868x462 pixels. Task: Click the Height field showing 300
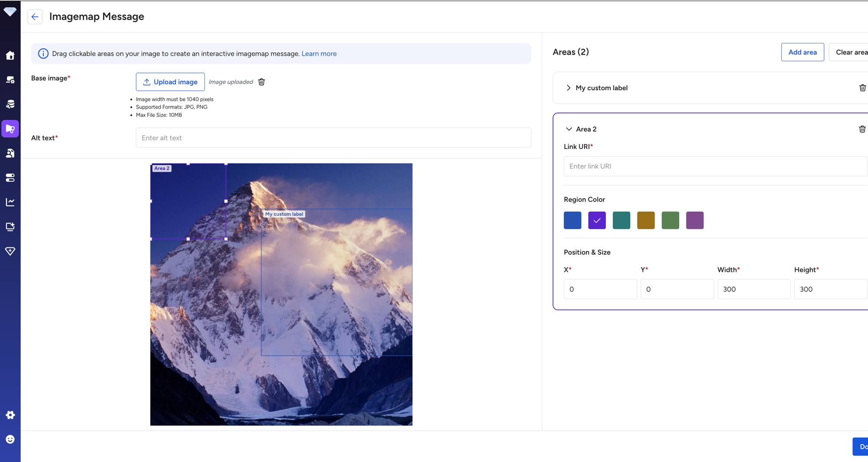point(831,289)
